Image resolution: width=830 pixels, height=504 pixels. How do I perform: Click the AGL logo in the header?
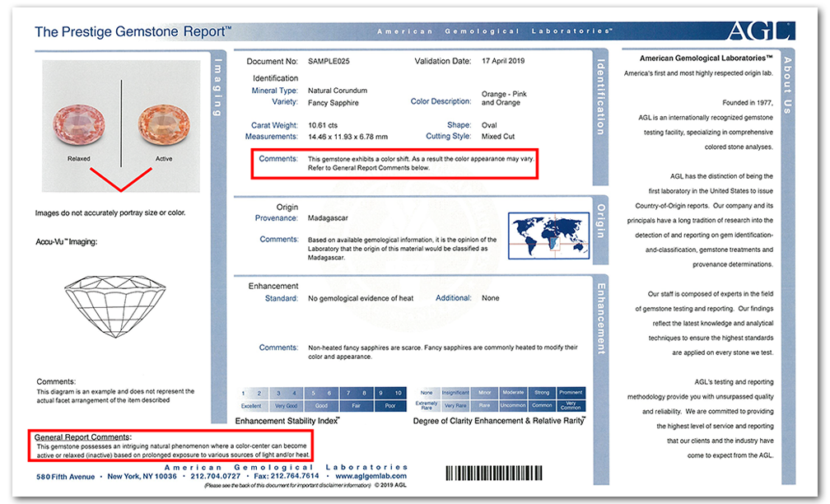pyautogui.click(x=761, y=30)
